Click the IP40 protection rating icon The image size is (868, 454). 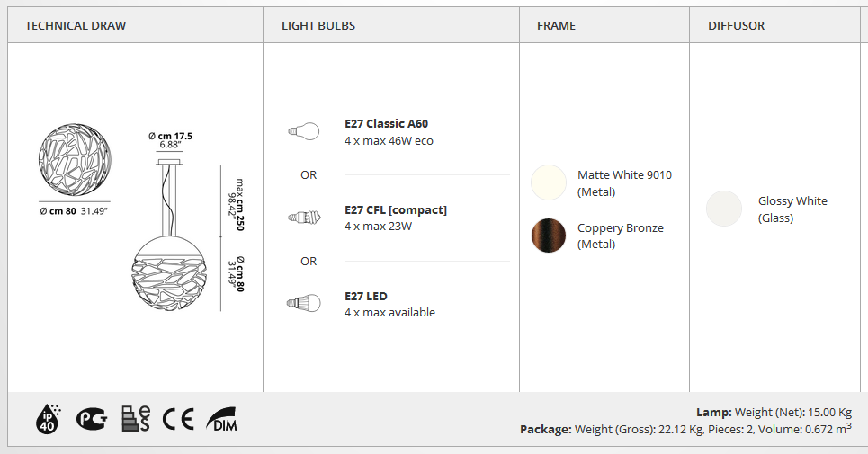click(x=49, y=419)
